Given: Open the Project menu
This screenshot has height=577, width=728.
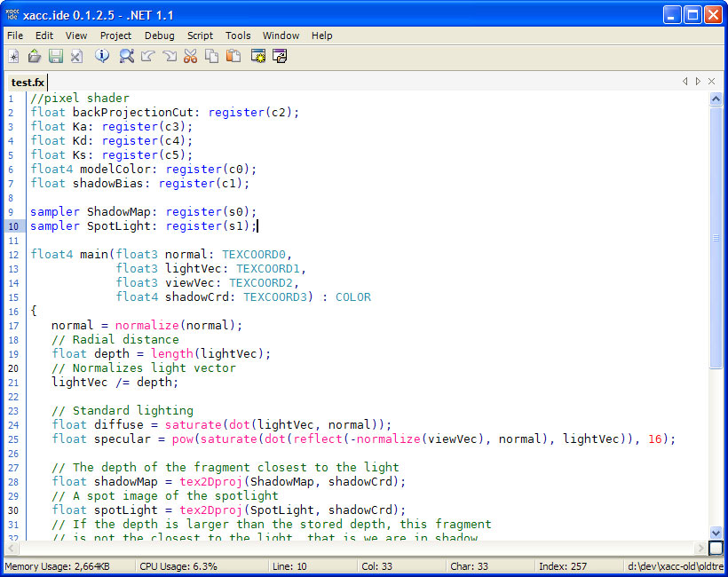Looking at the screenshot, I should point(115,36).
